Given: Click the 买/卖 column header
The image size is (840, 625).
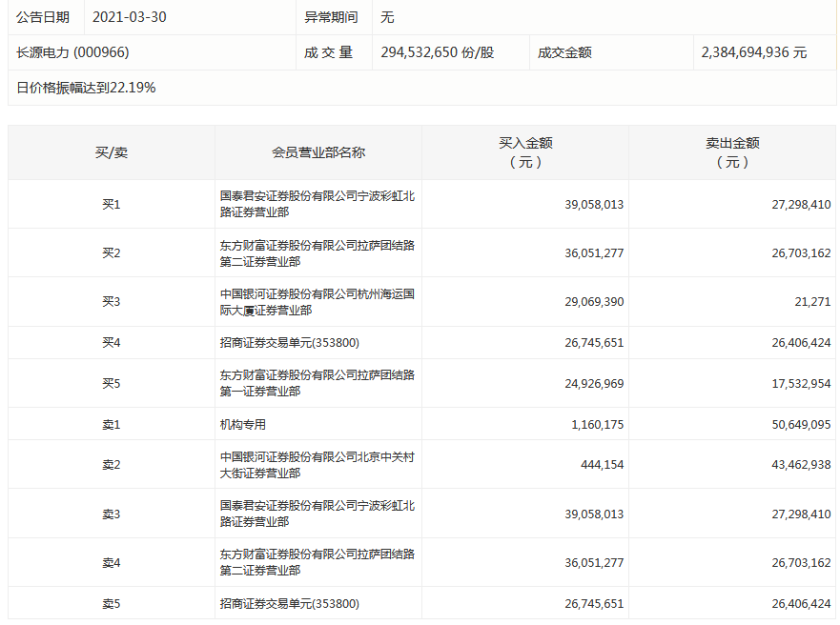Looking at the screenshot, I should 111,152.
